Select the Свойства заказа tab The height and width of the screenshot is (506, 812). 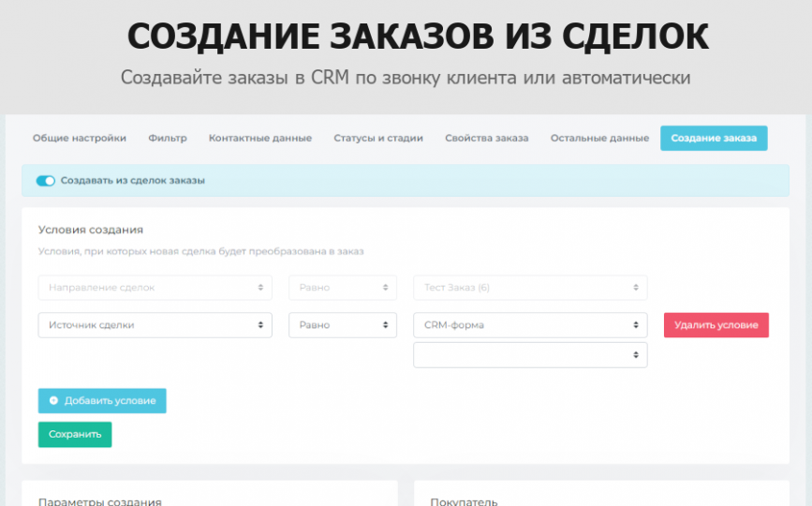pos(486,139)
